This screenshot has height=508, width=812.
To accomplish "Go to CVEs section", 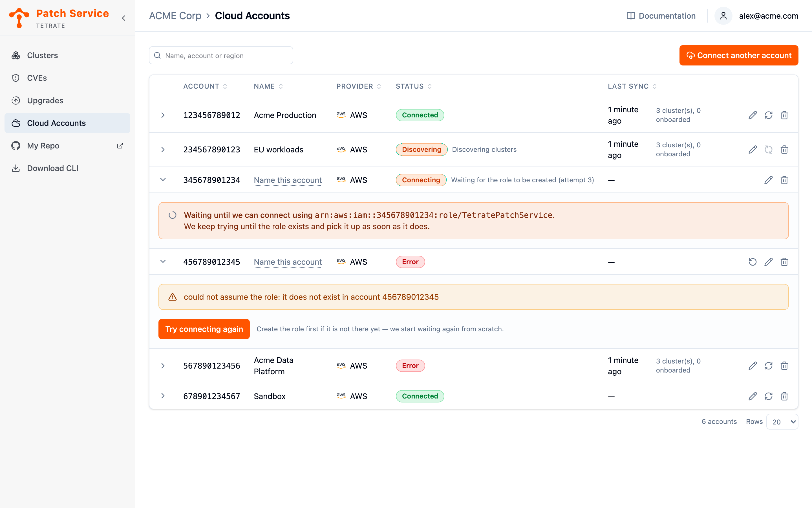I will coord(67,78).
